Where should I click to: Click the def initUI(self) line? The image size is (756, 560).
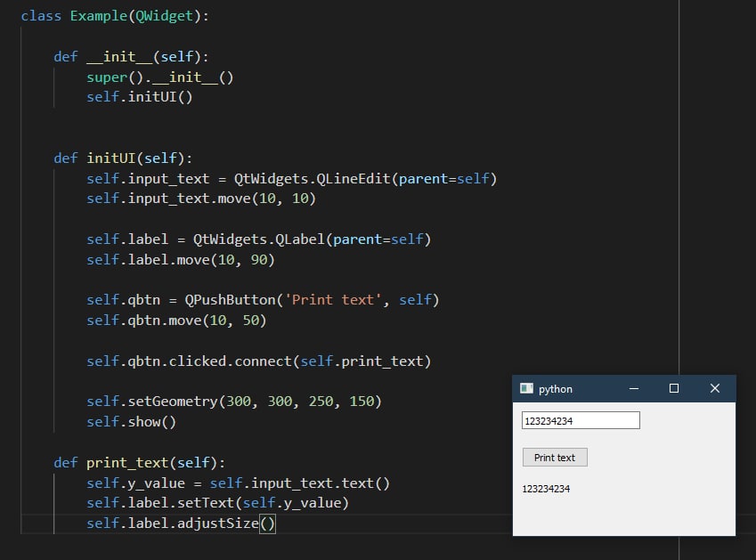click(x=123, y=158)
